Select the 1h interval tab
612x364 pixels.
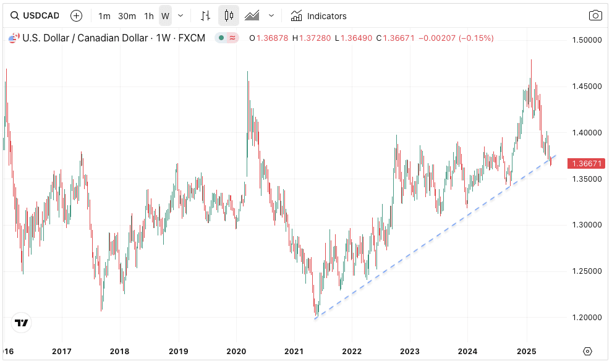[x=149, y=16]
